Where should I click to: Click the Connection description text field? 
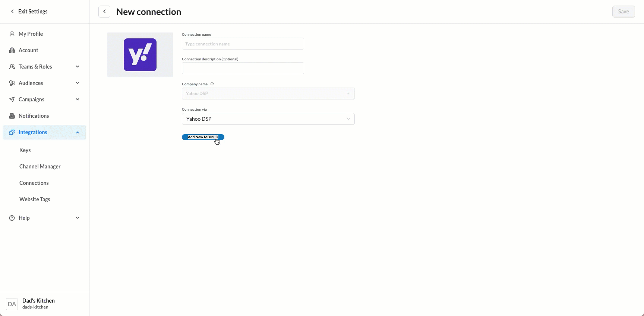tap(243, 68)
